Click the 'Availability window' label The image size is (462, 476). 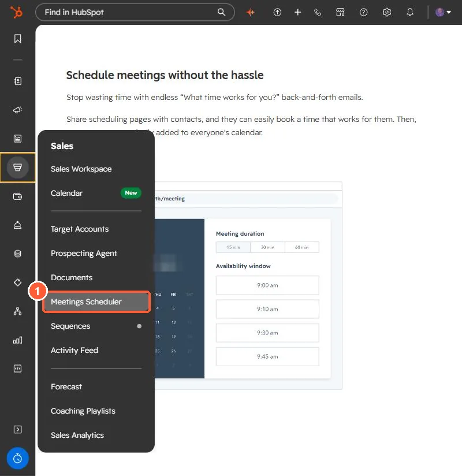click(243, 266)
